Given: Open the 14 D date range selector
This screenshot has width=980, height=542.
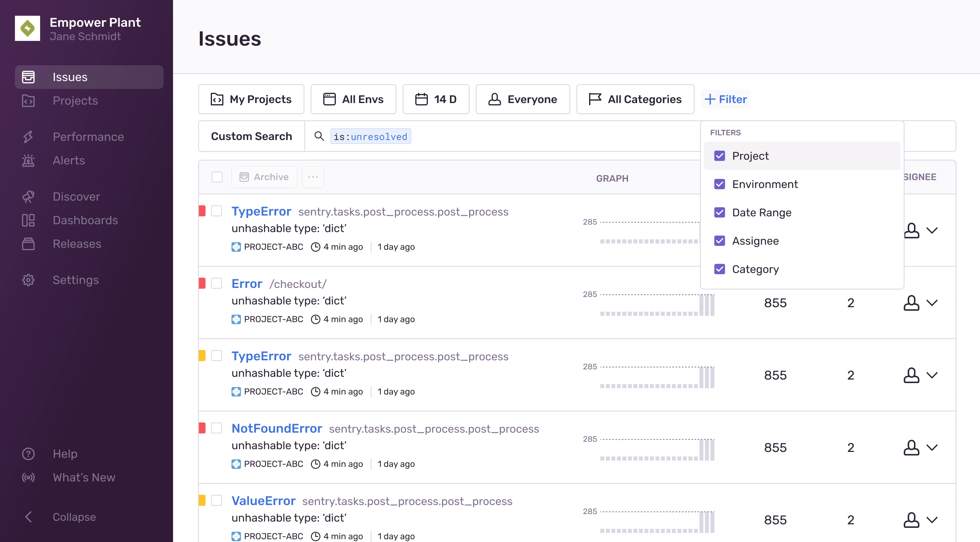Looking at the screenshot, I should (x=436, y=99).
